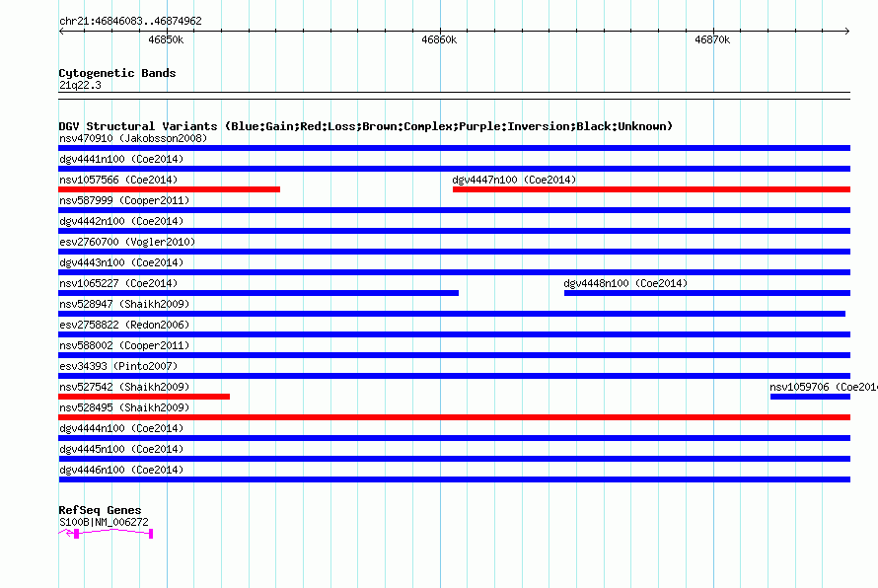Click the nsv1057566 (Coe2014) label
The image size is (878, 588).
[118, 180]
